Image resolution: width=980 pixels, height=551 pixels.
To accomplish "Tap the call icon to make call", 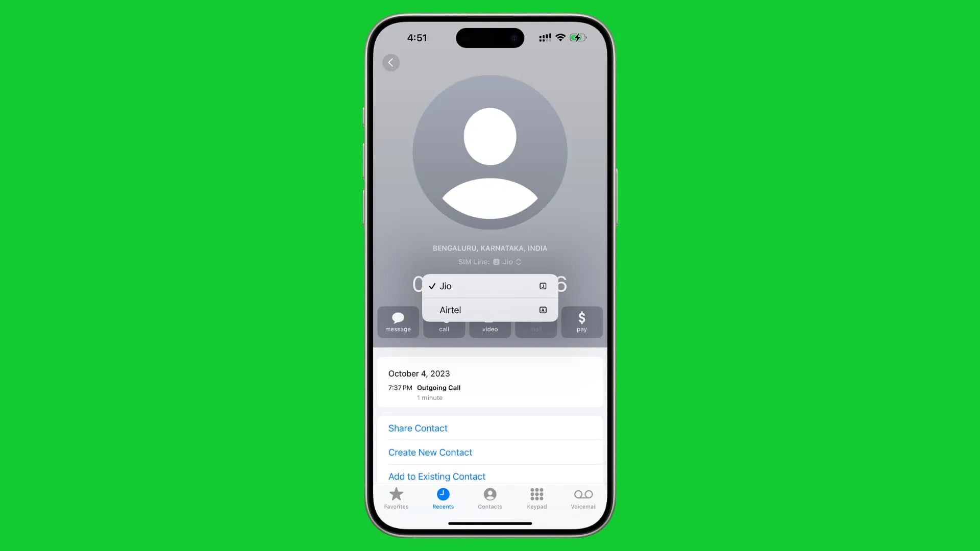I will (444, 321).
